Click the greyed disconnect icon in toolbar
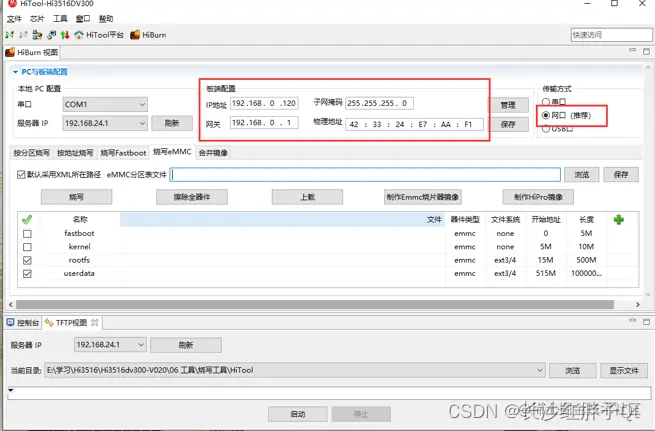The width and height of the screenshot is (655, 431). tap(23, 35)
